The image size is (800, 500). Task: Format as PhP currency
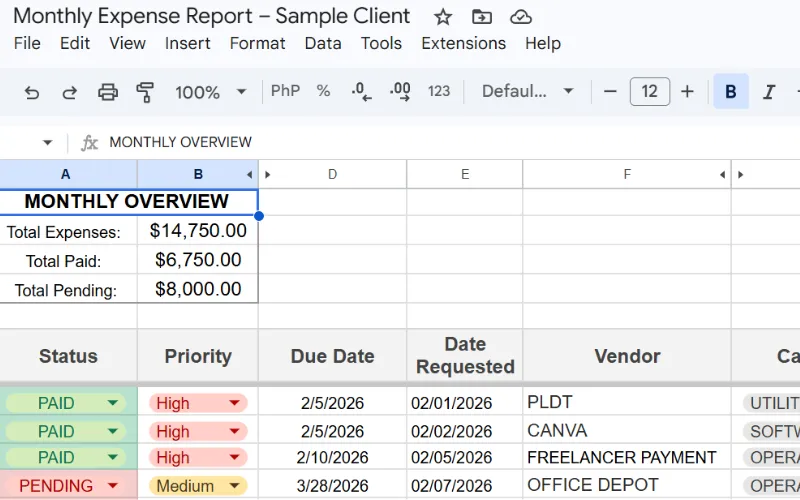(285, 91)
